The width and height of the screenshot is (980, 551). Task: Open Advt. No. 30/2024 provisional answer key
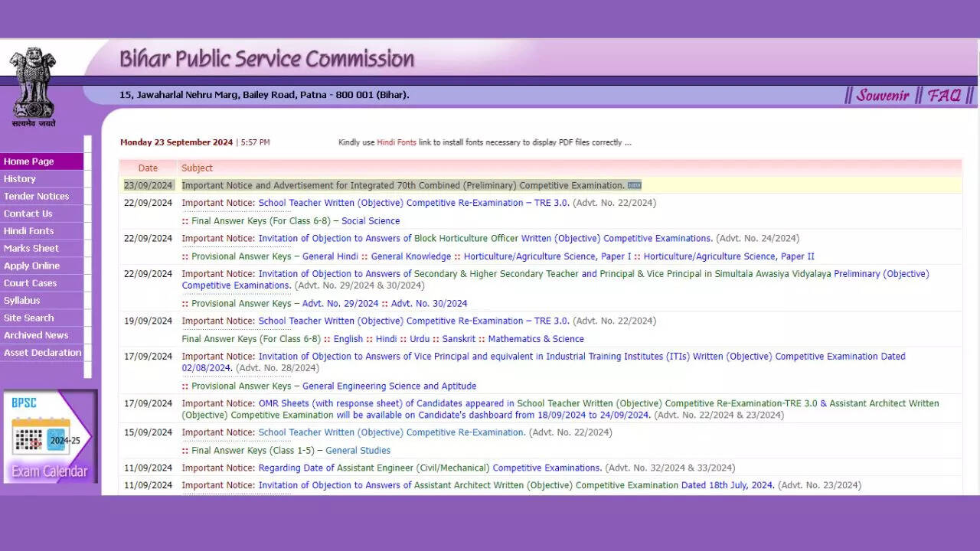tap(429, 304)
